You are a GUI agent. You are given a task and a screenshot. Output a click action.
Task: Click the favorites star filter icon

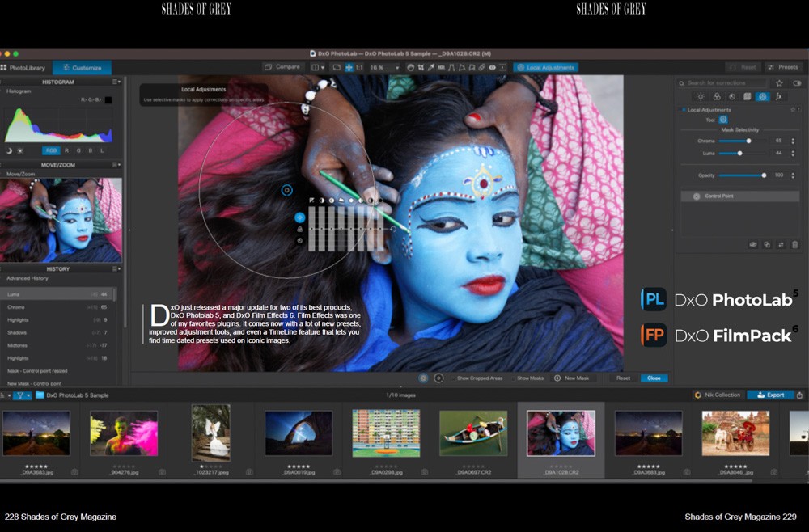(779, 83)
